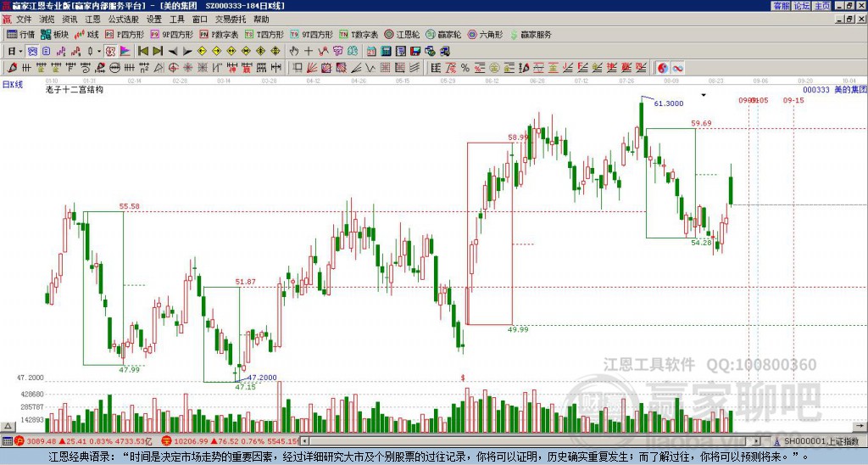Screen dimensions: 868x465
Task: Open the 赢家轮 wheel tool
Action: pyautogui.click(x=443, y=34)
